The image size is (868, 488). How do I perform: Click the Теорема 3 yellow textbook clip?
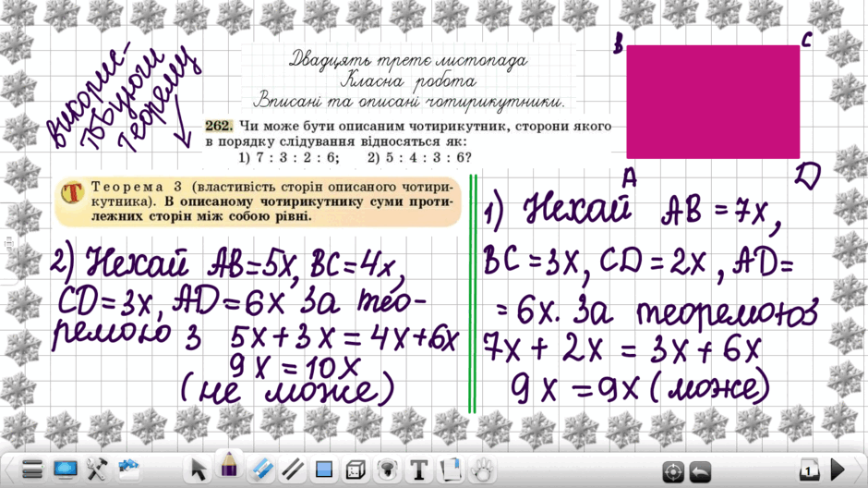pos(258,201)
